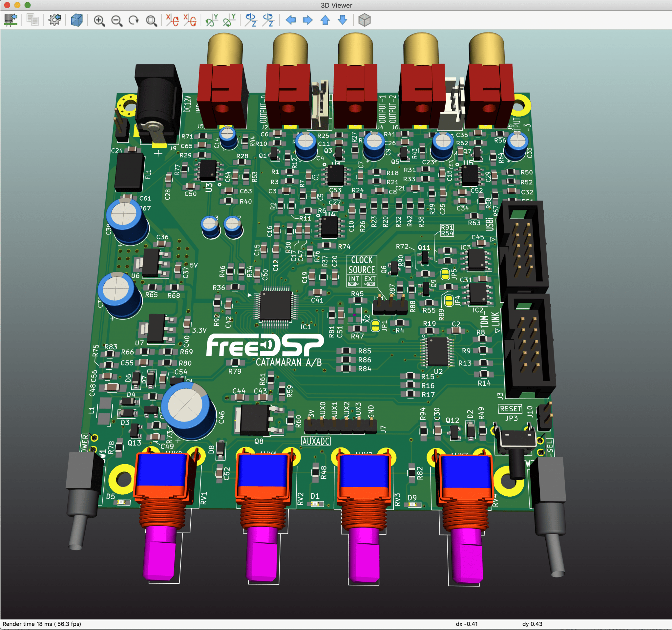Screen dimensions: 672x630
Task: Click the dy 0.43 status value
Action: [x=532, y=624]
